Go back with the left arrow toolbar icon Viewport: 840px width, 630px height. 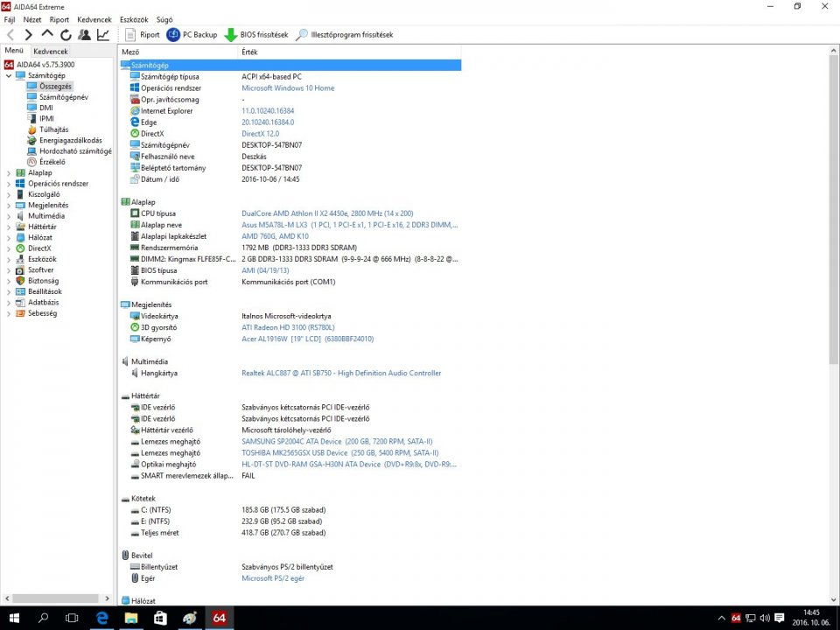pos(10,35)
